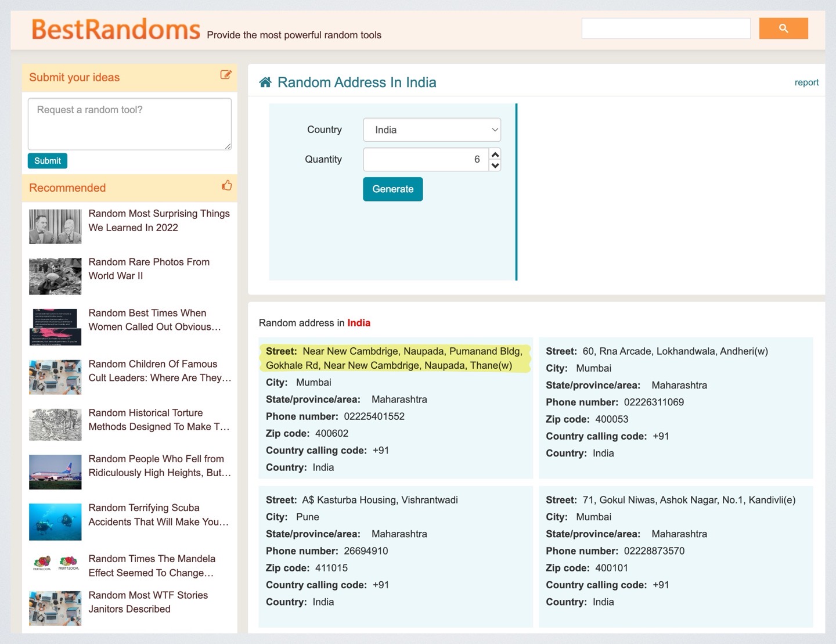Click the airplane thumbnail for Fell from Heights
836x644 pixels.
[55, 472]
